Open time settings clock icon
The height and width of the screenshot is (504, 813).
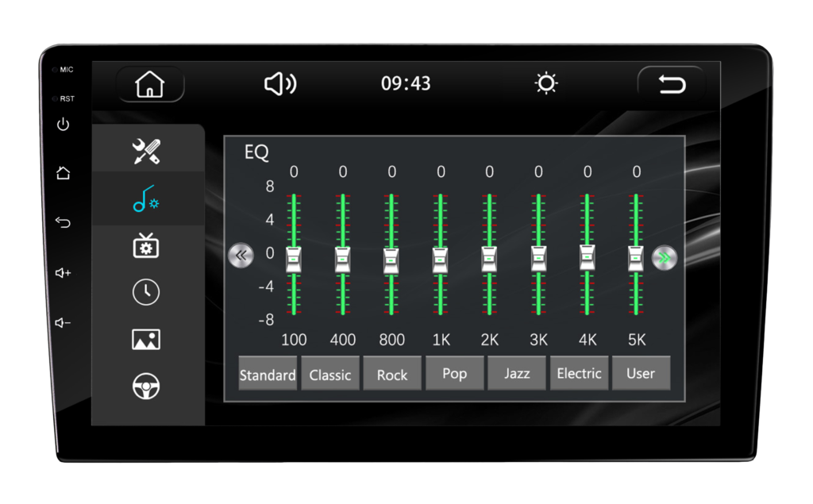(x=146, y=292)
